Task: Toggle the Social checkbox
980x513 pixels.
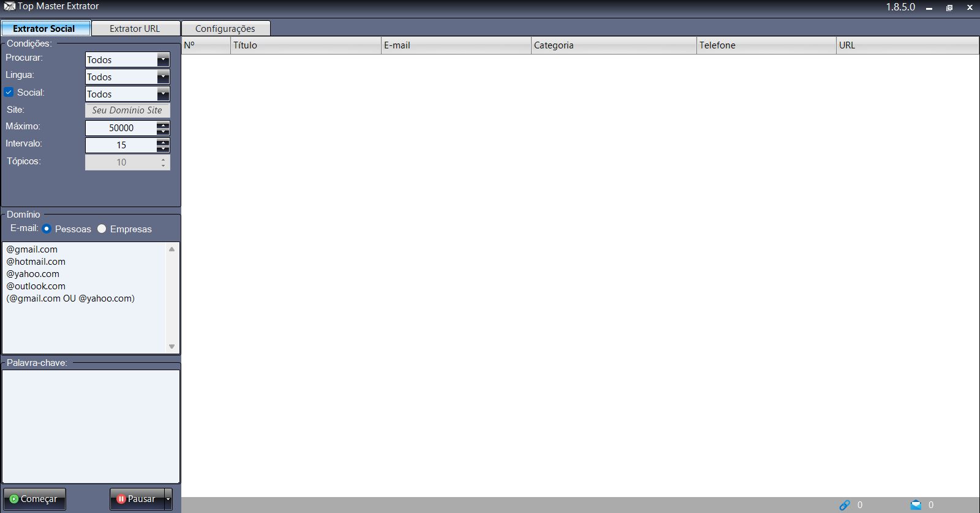Action: [9, 93]
